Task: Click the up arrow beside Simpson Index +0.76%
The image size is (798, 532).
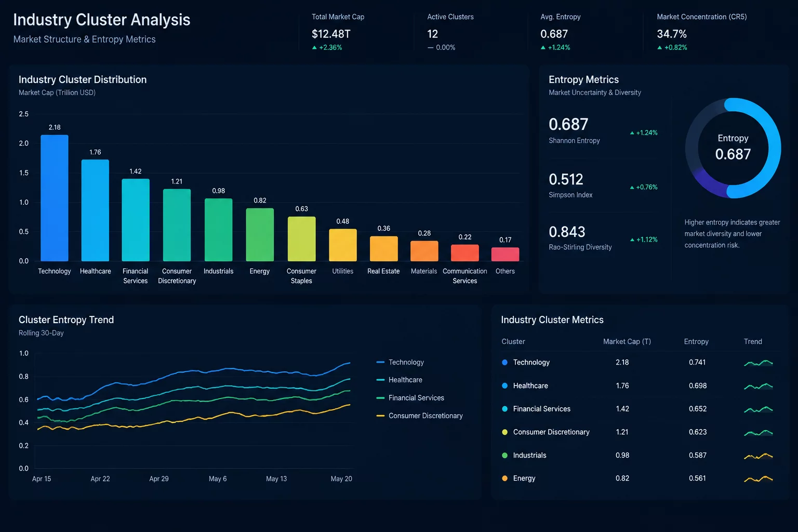Action: [x=632, y=188]
